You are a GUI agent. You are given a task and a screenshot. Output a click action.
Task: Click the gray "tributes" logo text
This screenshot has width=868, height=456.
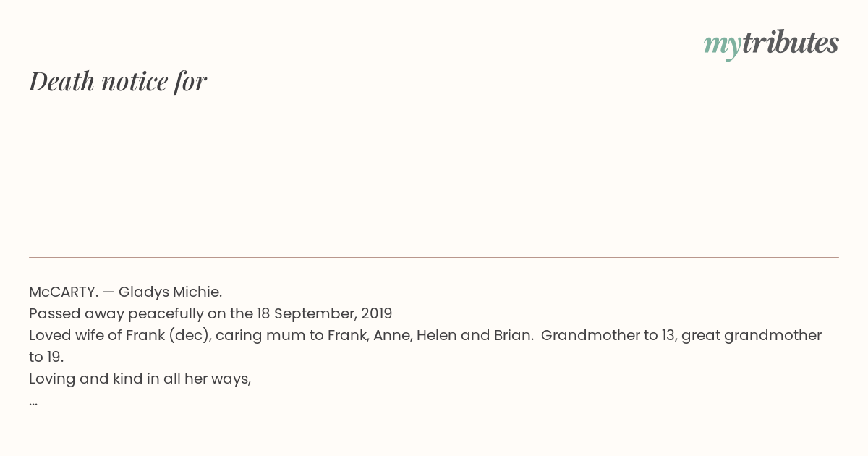790,43
